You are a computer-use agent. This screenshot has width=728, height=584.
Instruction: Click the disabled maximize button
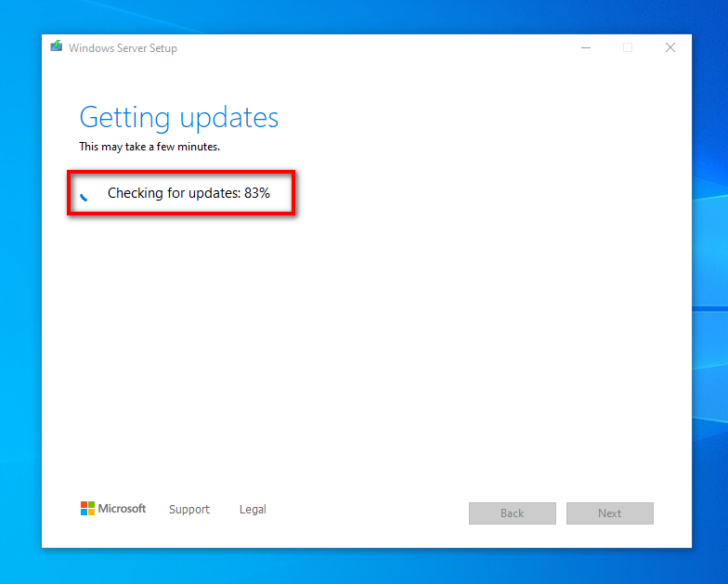(x=628, y=48)
